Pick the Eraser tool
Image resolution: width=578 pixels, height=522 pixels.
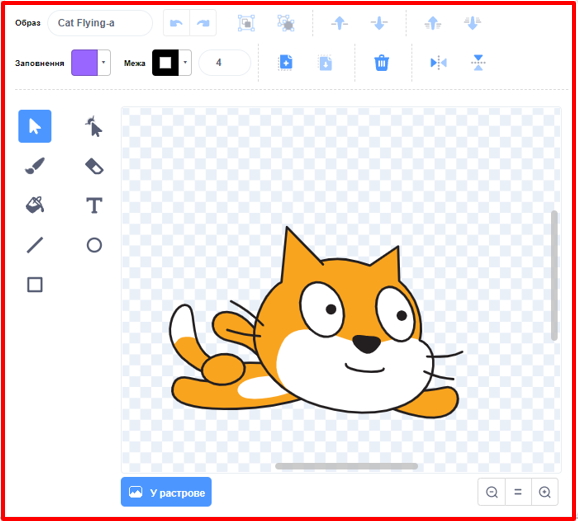click(x=94, y=166)
